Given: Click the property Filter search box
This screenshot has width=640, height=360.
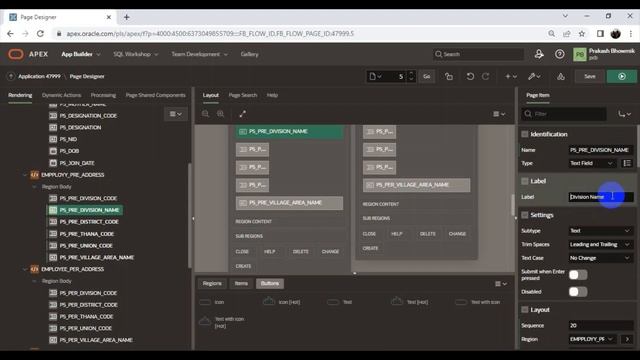Looking at the screenshot, I should pyautogui.click(x=564, y=114).
